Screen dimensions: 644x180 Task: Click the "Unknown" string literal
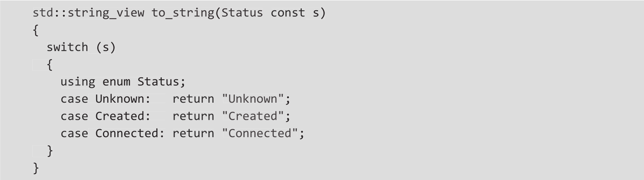[x=253, y=99]
